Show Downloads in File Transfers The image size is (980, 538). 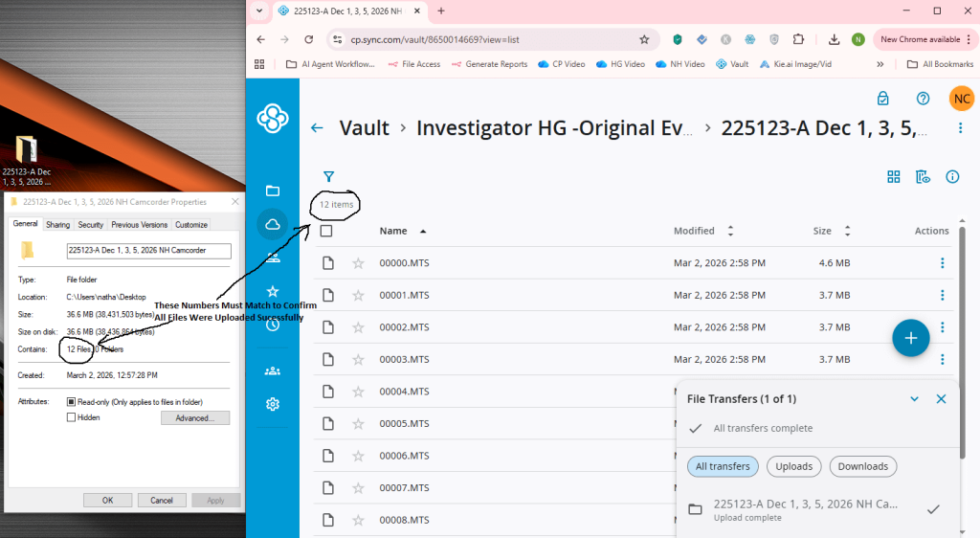coord(862,467)
